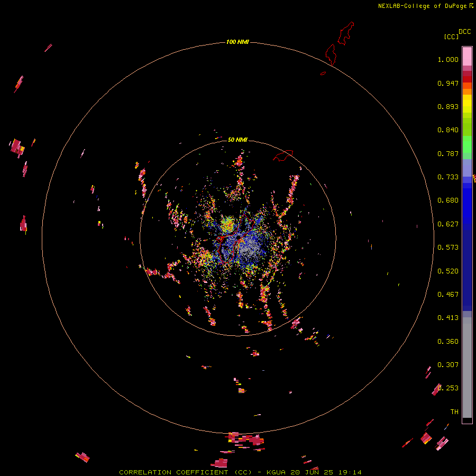Click the 0.467 legend value
The height and width of the screenshot is (476, 476).
pyautogui.click(x=448, y=295)
